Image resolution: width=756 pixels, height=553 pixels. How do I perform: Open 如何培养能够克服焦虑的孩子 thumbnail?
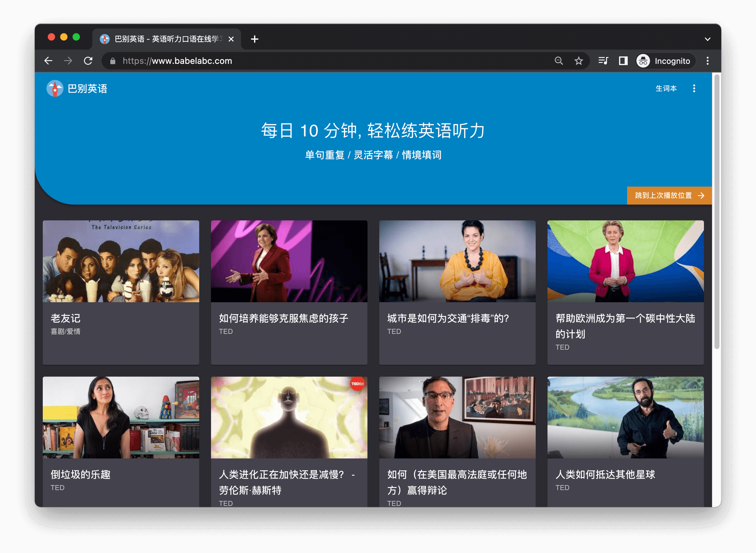point(289,261)
